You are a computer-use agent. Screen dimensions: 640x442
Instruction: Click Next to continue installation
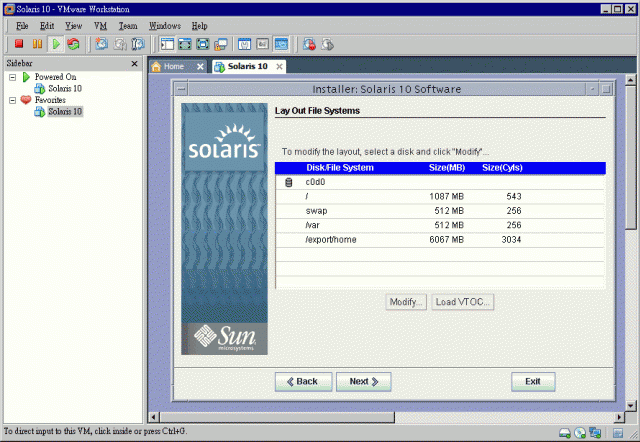363,382
